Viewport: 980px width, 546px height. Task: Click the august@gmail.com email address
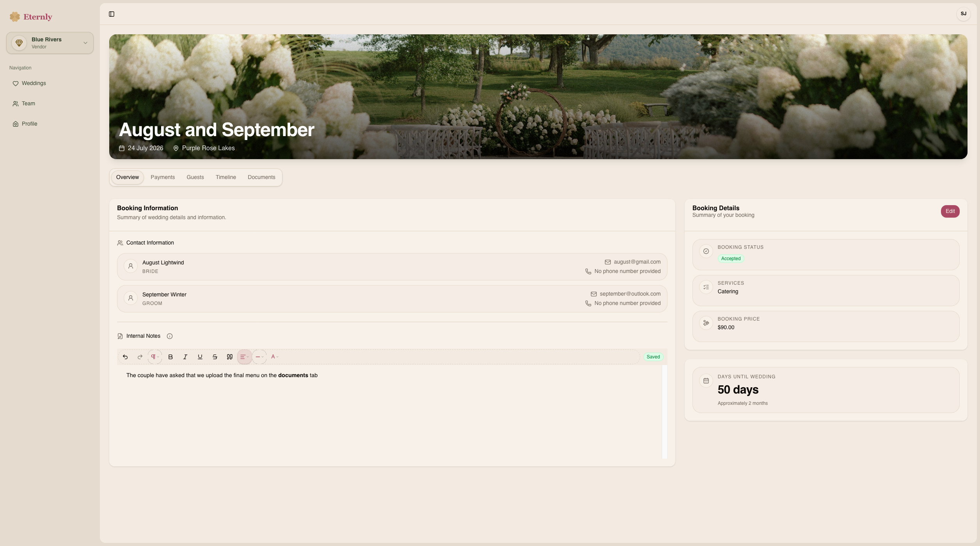point(637,262)
